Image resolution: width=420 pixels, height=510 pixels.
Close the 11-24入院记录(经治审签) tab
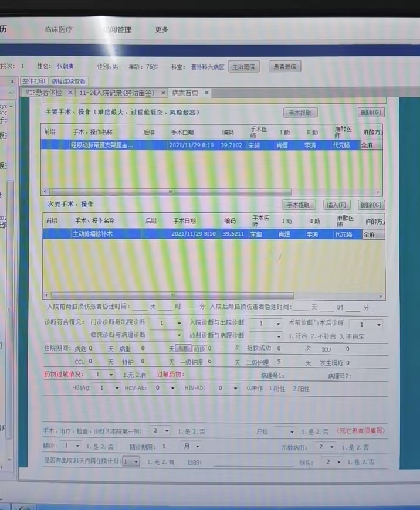click(x=163, y=93)
